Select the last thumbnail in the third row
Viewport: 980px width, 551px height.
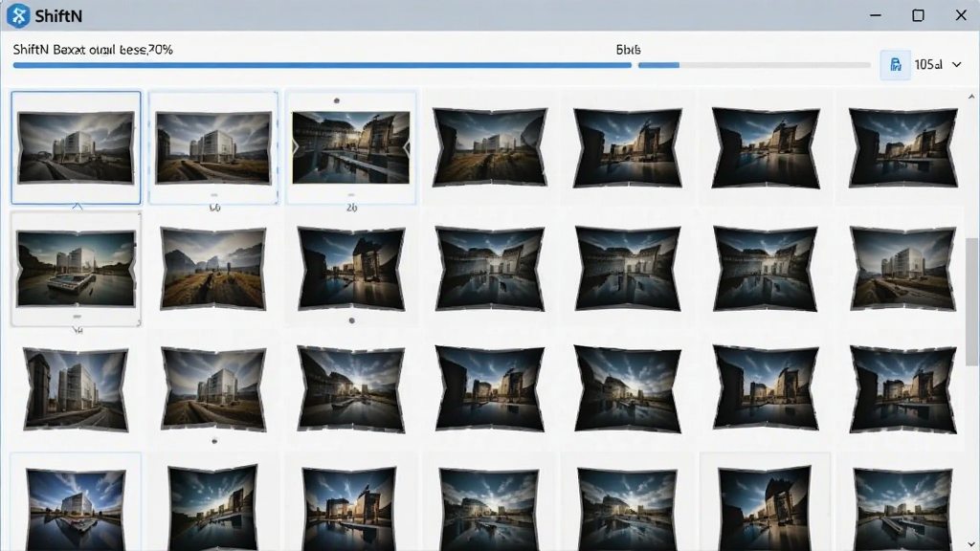point(903,389)
